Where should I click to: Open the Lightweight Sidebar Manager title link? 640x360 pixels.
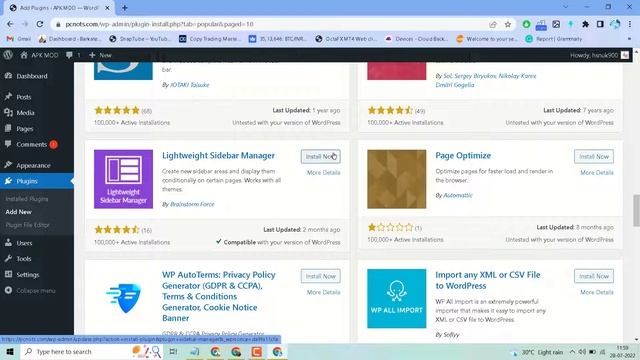(x=218, y=156)
